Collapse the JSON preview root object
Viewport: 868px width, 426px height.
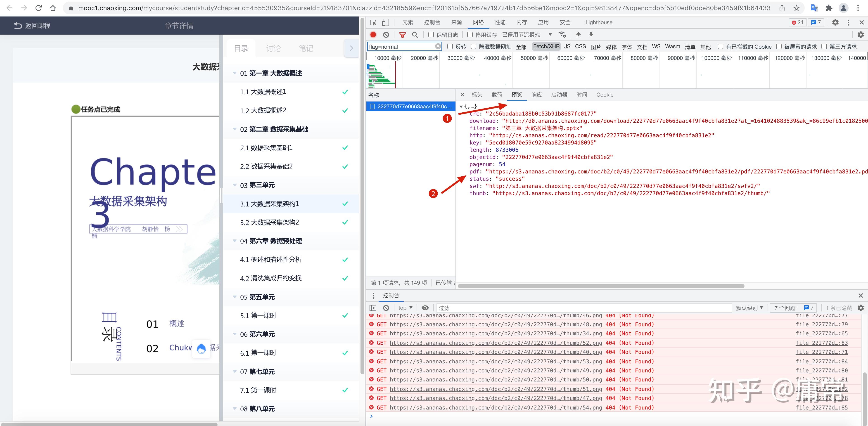coord(461,106)
